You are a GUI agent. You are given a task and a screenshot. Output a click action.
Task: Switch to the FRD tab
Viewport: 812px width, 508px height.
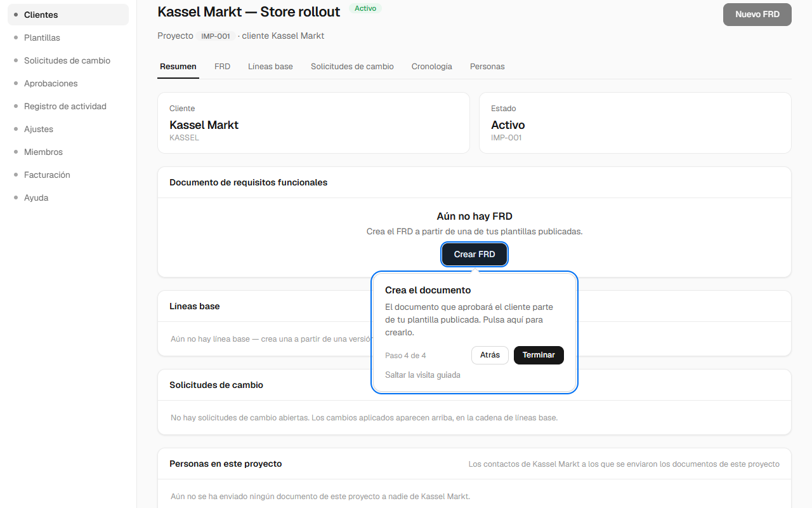[x=222, y=66]
